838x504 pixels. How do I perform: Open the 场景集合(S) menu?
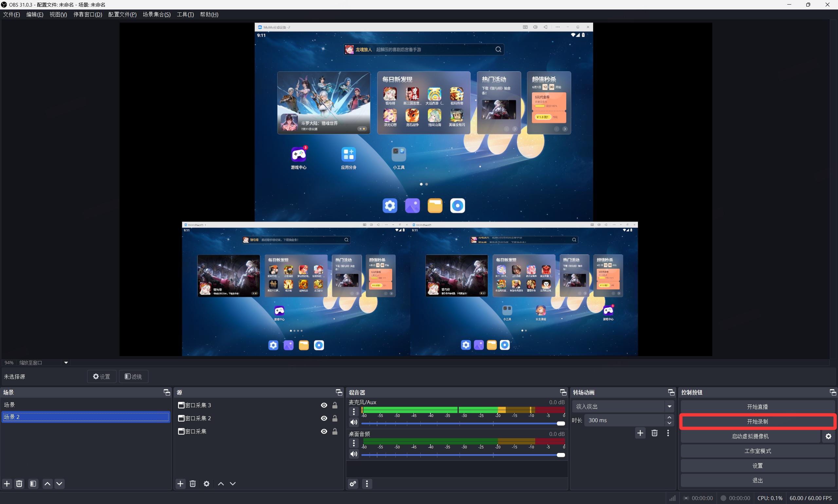pos(156,15)
